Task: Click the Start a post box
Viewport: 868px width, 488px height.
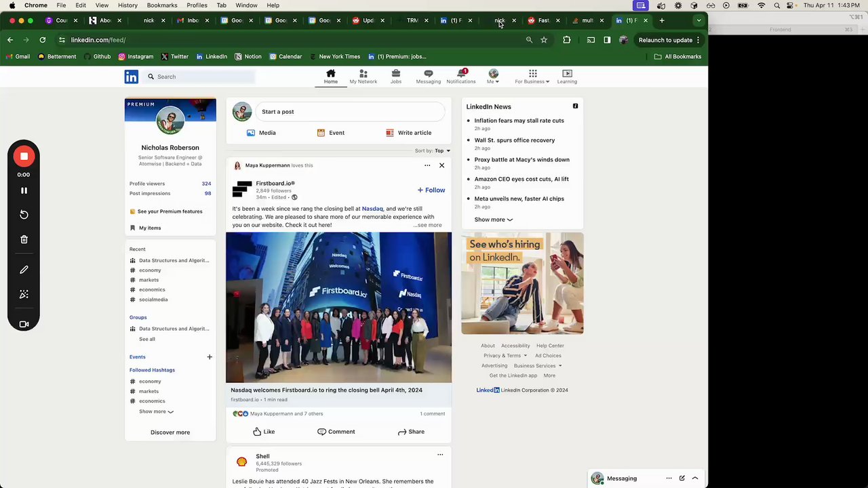Action: click(350, 112)
